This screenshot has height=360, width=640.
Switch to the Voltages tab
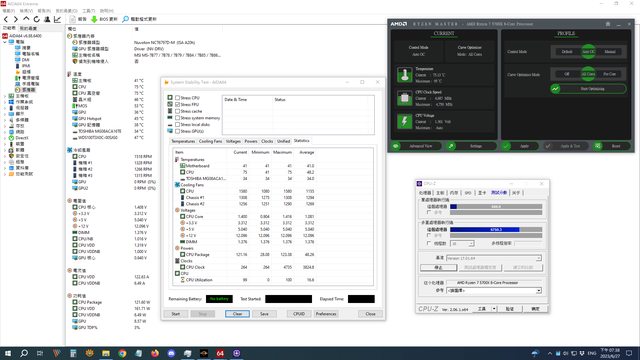[233, 141]
